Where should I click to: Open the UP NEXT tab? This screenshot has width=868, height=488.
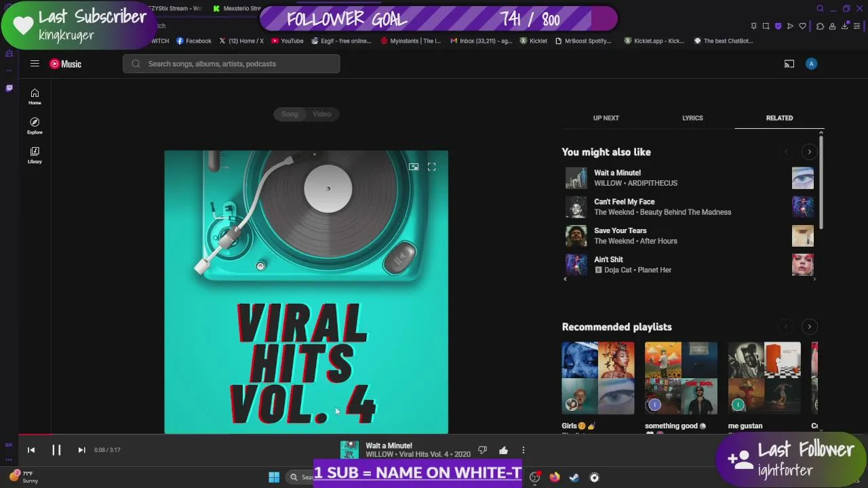[x=606, y=118]
